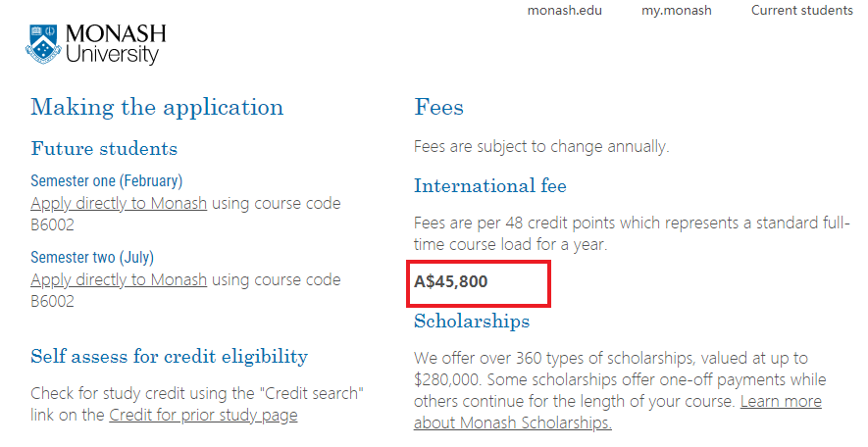Open the my.monash top link
The image size is (868, 447).
click(676, 11)
